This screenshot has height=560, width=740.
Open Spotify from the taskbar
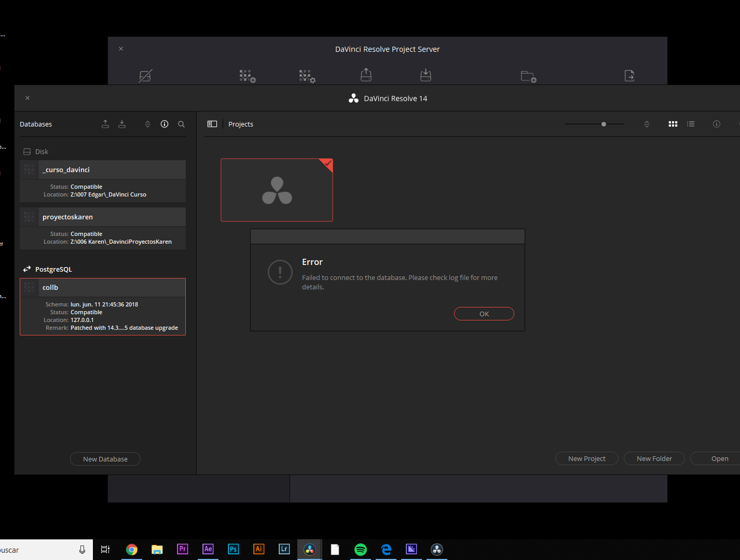point(361,550)
